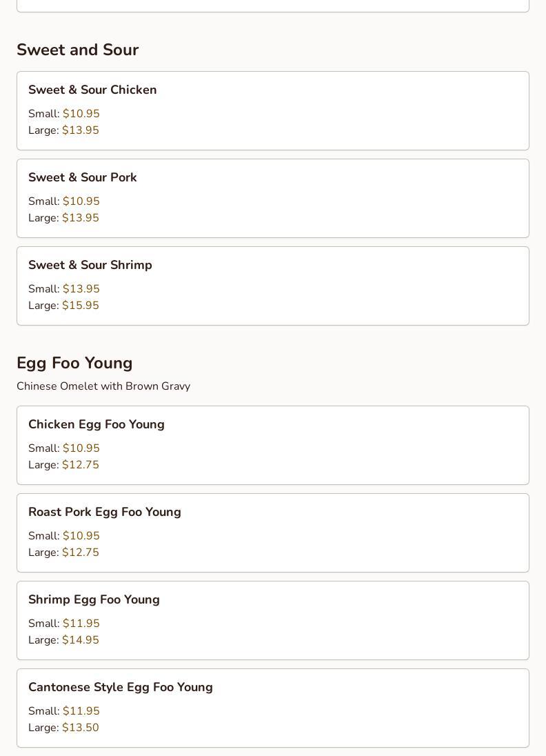
Task: Click Sweet & Sour Chicken large price
Action: click(80, 130)
